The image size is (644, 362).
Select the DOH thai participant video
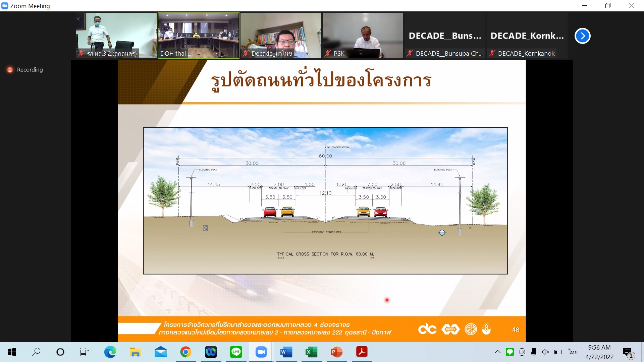coord(199,36)
